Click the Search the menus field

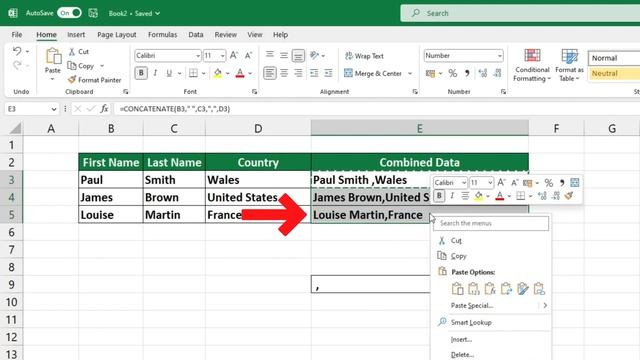click(491, 223)
